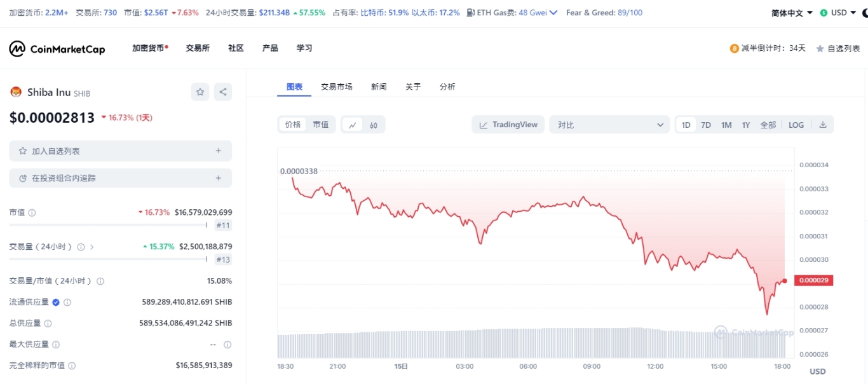Click circulating supply info icon
This screenshot has height=384, width=868.
(67, 303)
